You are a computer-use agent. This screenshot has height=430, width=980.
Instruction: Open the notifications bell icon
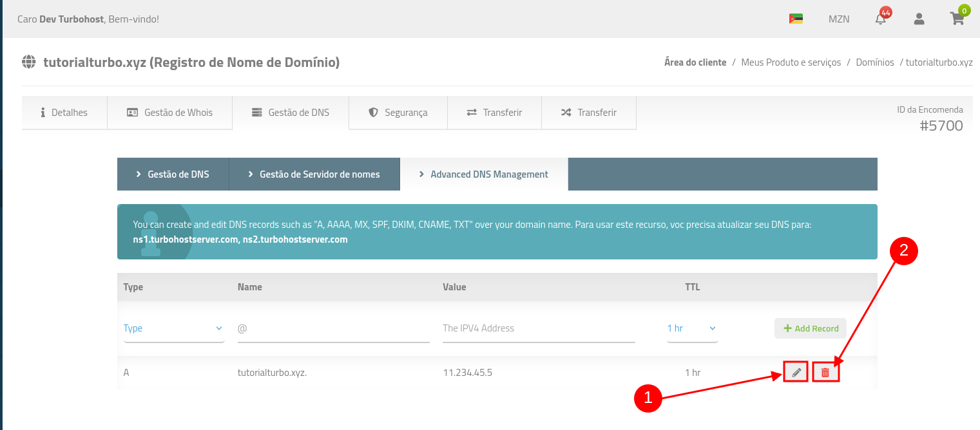pos(880,19)
